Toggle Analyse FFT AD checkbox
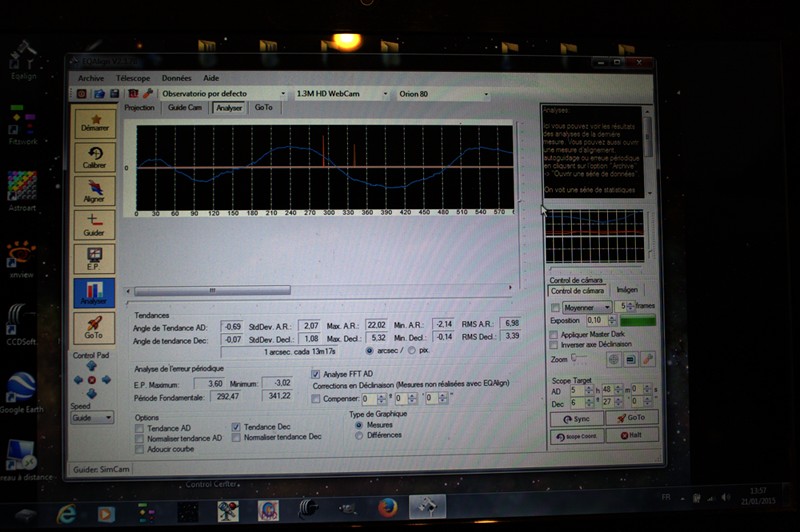800x532 pixels. click(315, 374)
